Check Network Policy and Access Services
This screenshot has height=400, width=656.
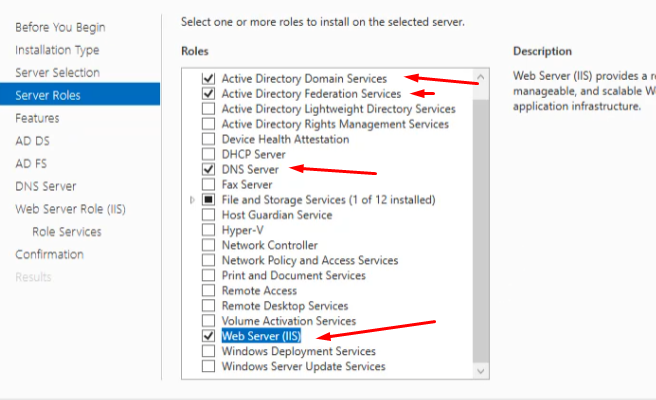coord(208,260)
